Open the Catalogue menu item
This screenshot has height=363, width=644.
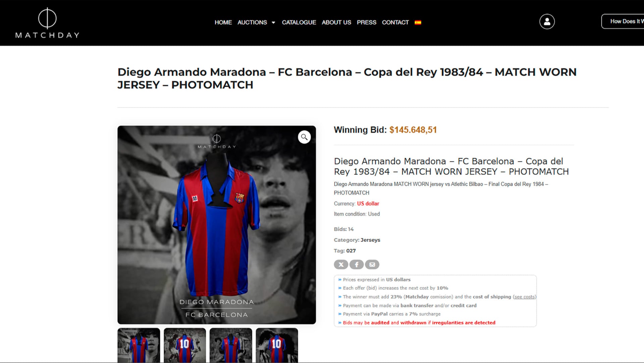pos(299,22)
